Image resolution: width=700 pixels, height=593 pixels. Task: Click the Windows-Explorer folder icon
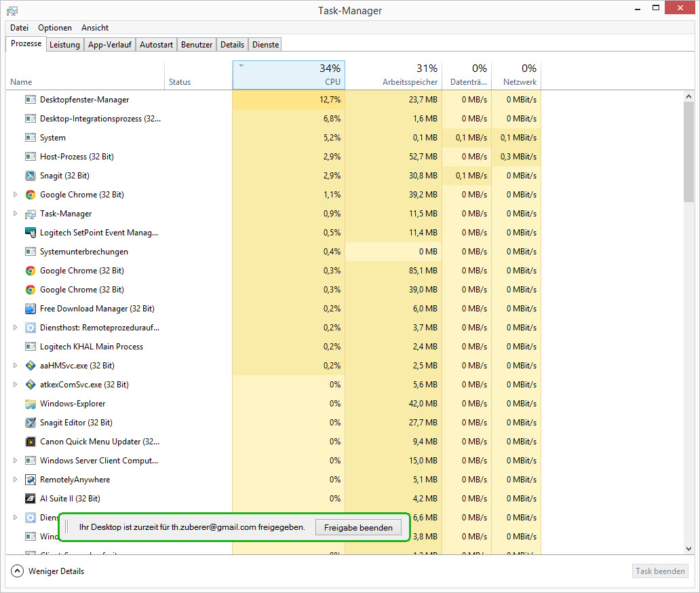coord(31,404)
